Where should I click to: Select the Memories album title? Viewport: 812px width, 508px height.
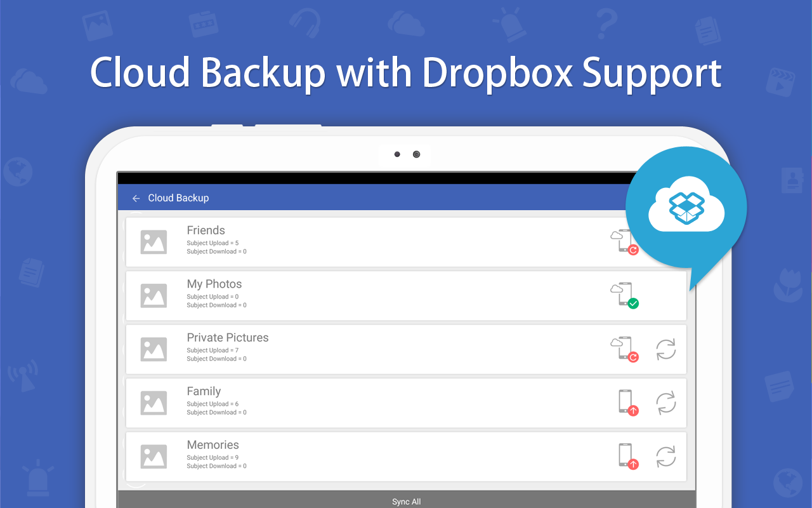point(213,445)
